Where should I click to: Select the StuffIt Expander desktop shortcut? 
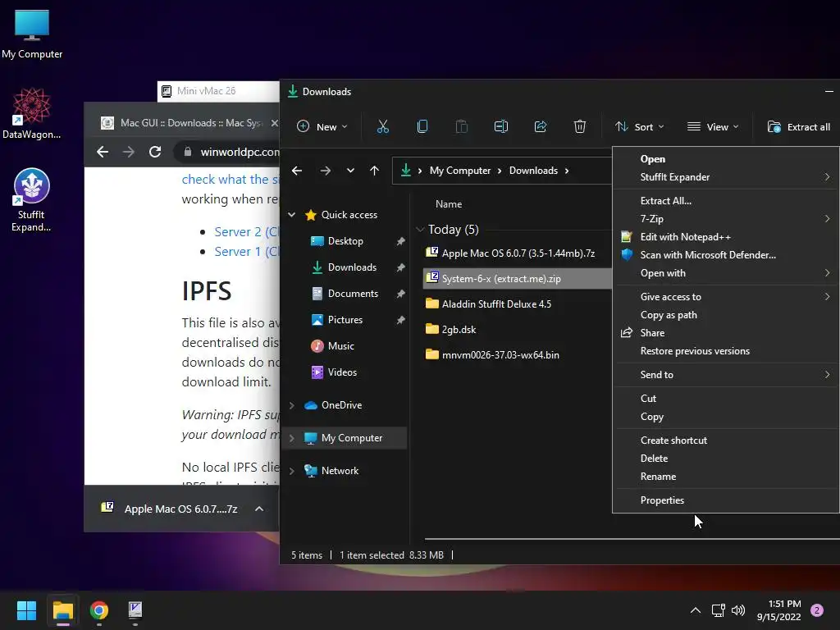(32, 199)
